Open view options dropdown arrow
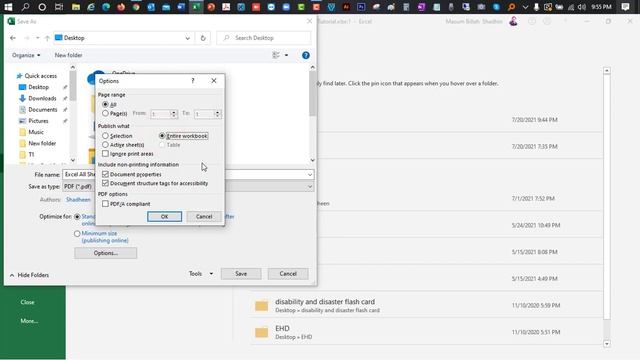Viewport: 640px width, 360px height. (x=286, y=55)
